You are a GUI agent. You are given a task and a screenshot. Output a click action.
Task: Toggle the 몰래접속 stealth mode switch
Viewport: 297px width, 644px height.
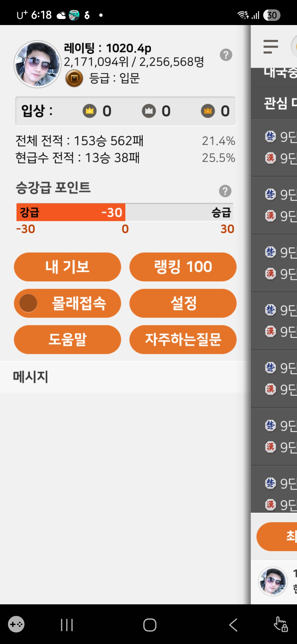[x=29, y=303]
